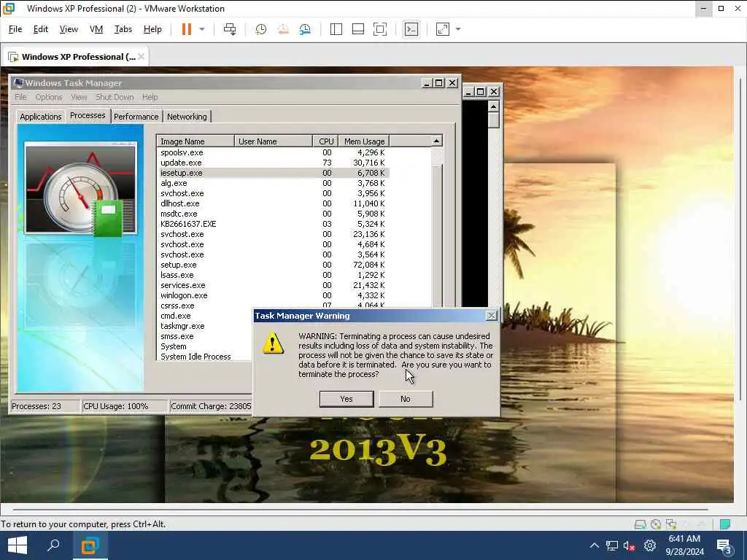Screen dimensions: 747x560
Task: Select the iesetup.exe process row
Action: coord(273,173)
